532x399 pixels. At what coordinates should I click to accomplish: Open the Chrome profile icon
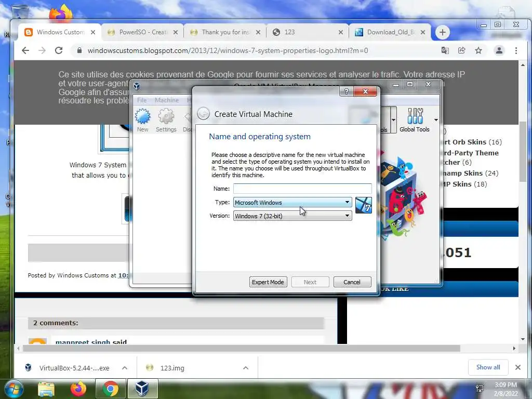click(499, 50)
